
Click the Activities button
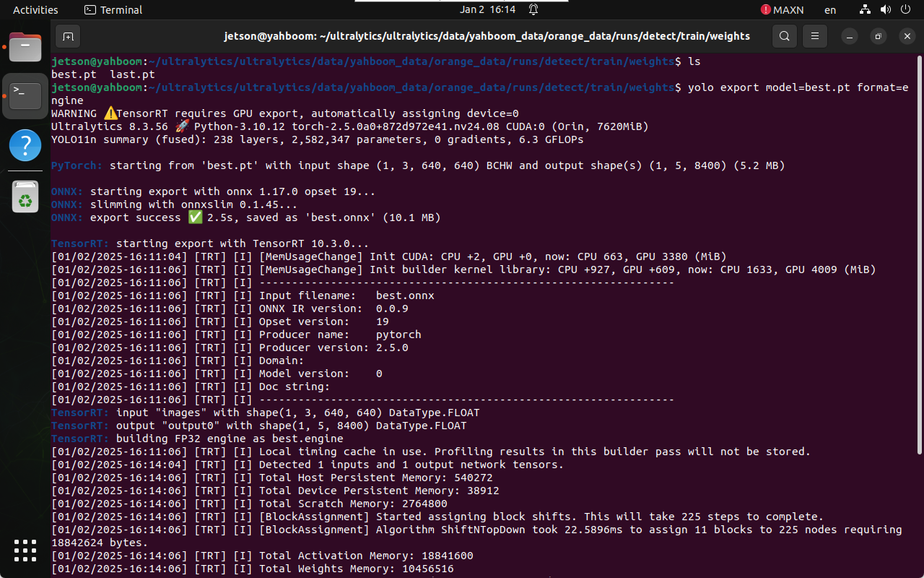(35, 10)
